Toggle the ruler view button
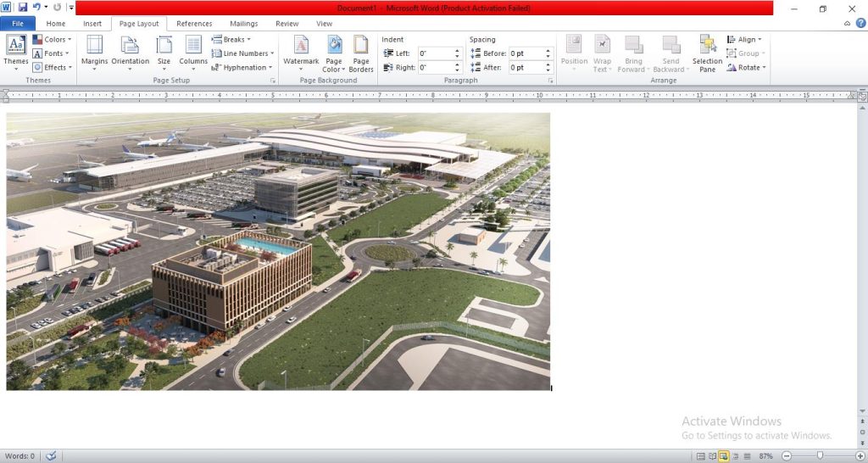This screenshot has width=868, height=463. coord(862,97)
